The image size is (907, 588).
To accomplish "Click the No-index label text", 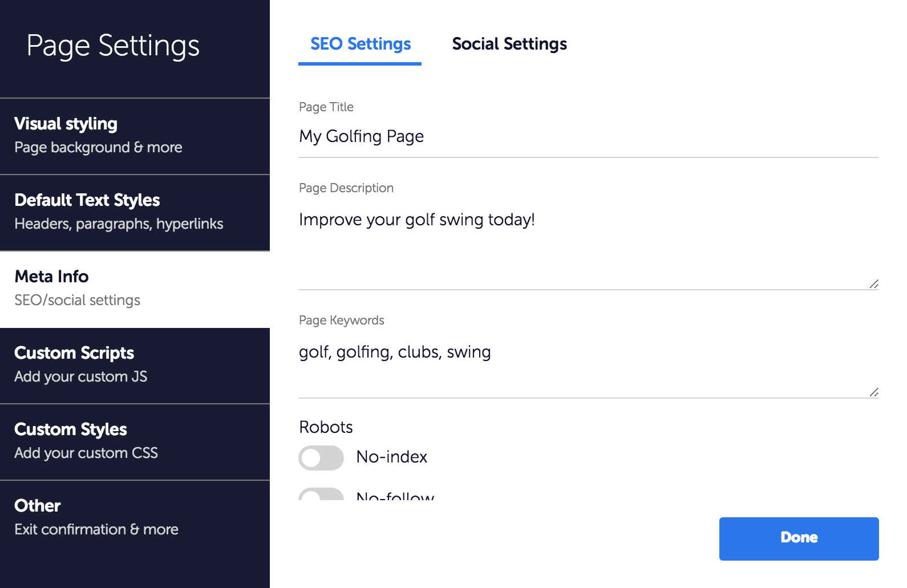I will pyautogui.click(x=392, y=457).
